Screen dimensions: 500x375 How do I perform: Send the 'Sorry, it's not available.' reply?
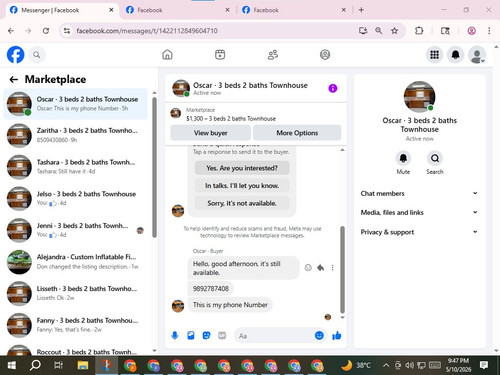(x=242, y=203)
